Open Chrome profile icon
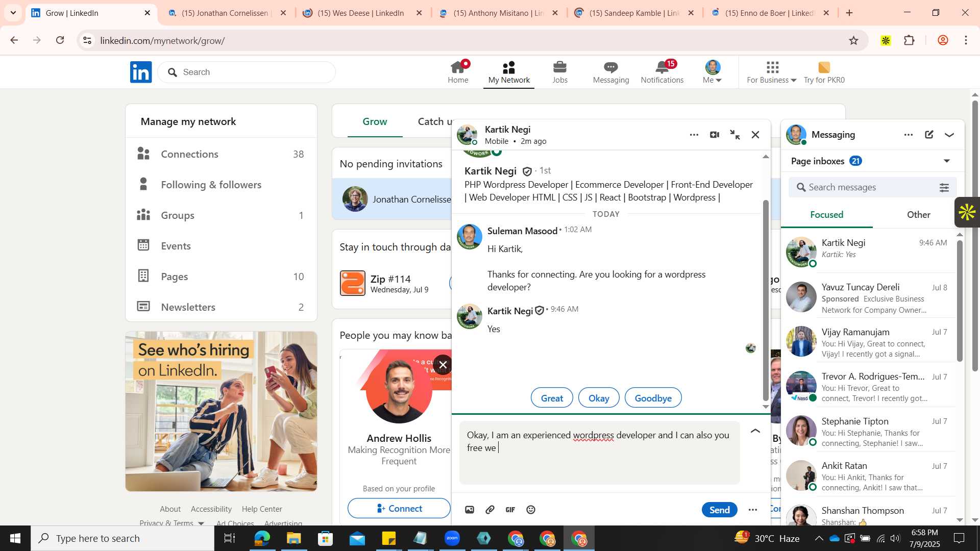The width and height of the screenshot is (980, 551). [943, 40]
